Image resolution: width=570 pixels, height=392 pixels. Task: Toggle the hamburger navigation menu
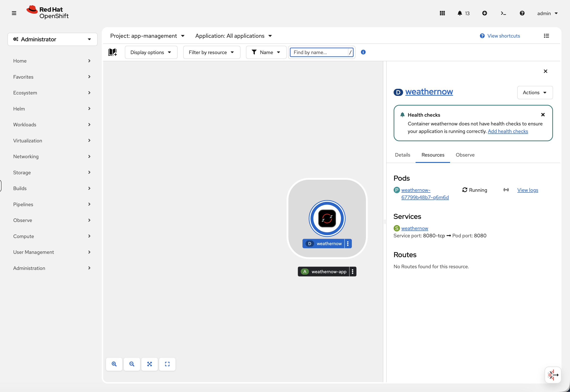pyautogui.click(x=14, y=13)
